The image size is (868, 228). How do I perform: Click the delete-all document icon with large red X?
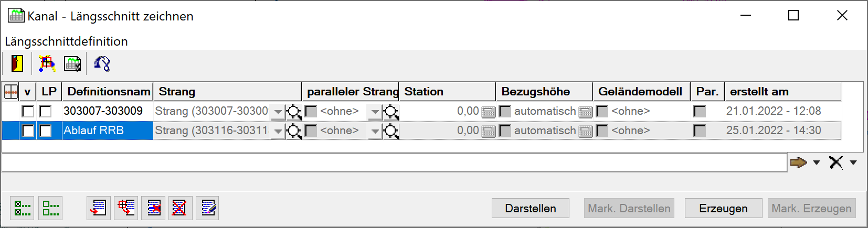[180, 208]
